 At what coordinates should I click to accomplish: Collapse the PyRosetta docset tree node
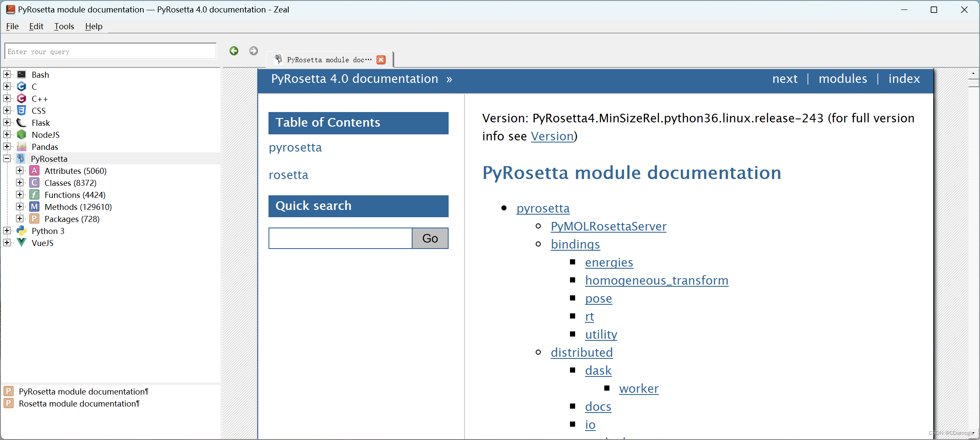[x=7, y=159]
